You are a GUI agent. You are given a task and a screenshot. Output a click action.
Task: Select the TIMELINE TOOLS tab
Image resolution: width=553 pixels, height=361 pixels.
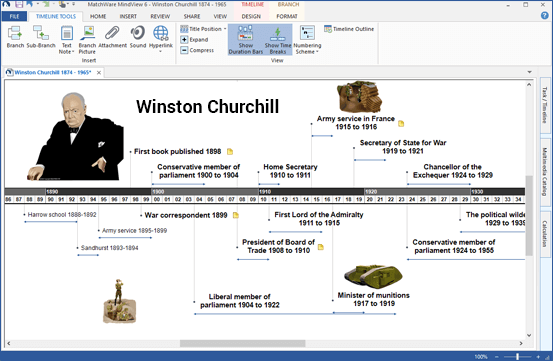point(56,16)
